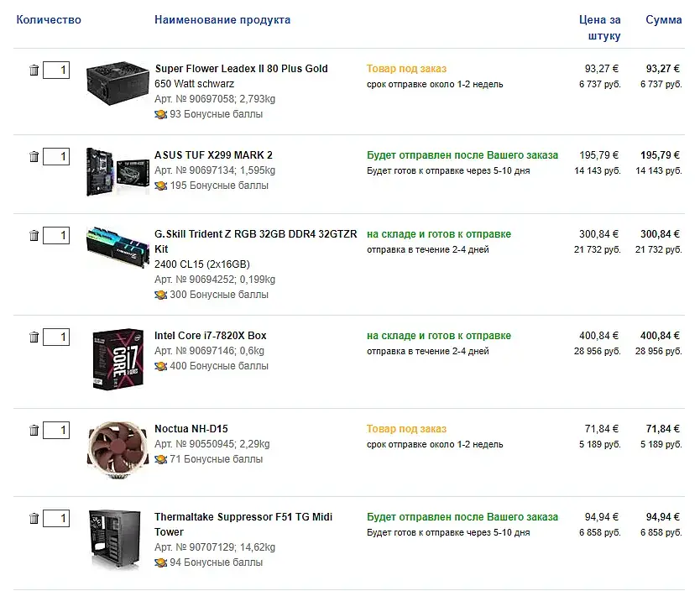
Task: Remove the Noctua NH-D15 with trash icon
Action: [x=34, y=431]
